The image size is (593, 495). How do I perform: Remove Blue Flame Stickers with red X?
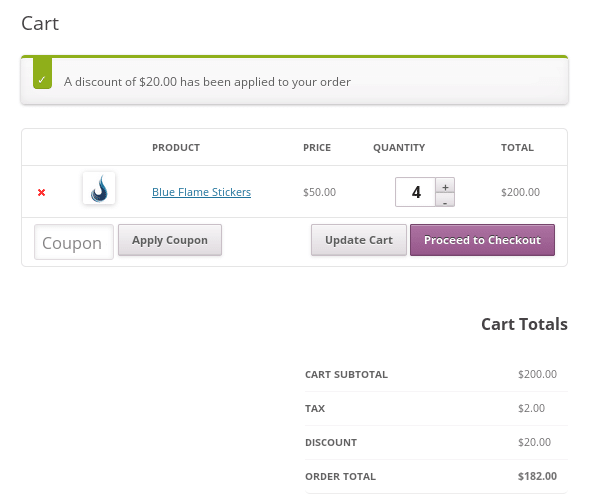[42, 192]
